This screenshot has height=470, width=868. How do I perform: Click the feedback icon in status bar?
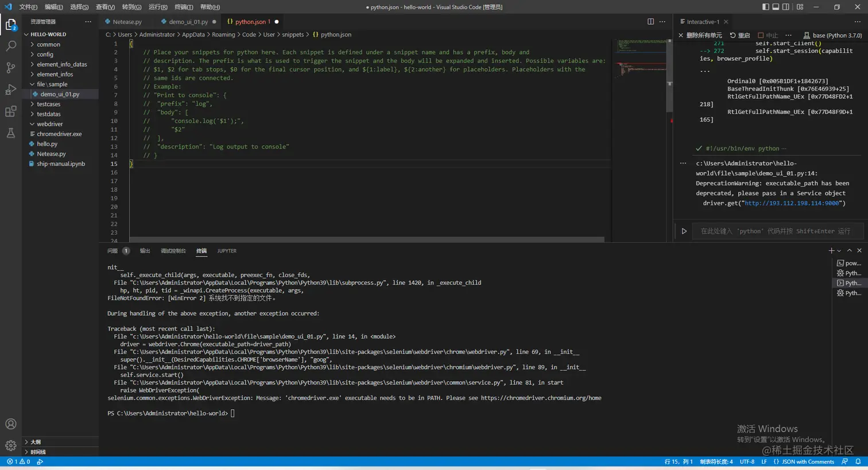pyautogui.click(x=844, y=461)
